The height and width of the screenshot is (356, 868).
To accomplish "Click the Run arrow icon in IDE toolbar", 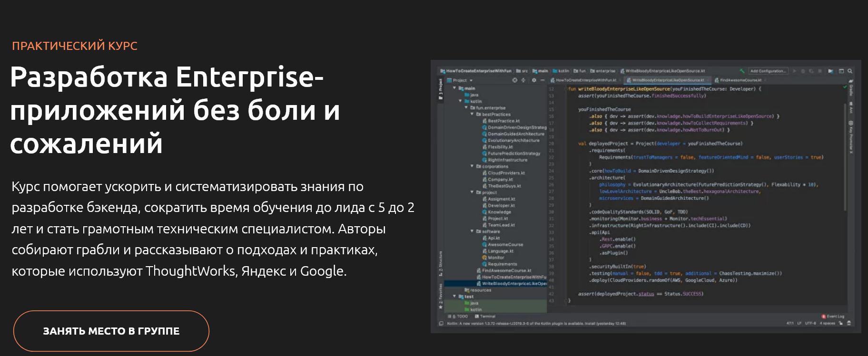I will [794, 71].
